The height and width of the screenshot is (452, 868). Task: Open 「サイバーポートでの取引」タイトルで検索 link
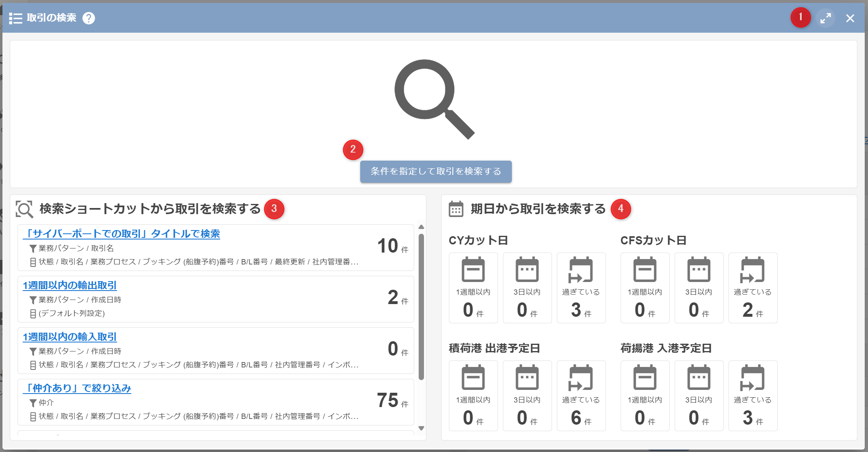point(122,234)
